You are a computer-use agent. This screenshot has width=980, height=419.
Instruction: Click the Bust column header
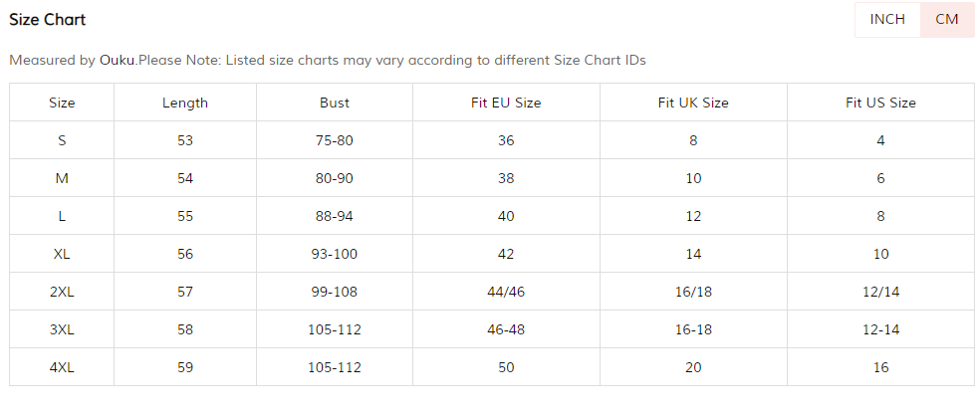[335, 103]
